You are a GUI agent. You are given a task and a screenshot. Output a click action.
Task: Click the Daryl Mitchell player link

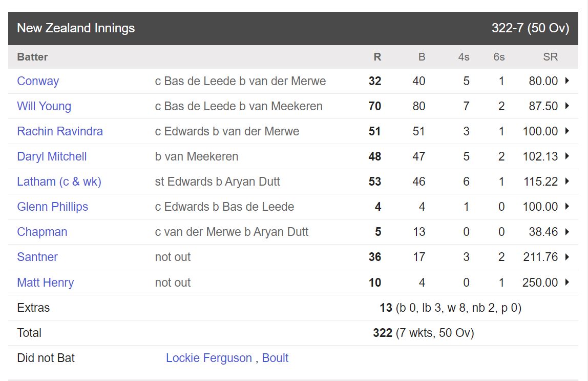52,156
